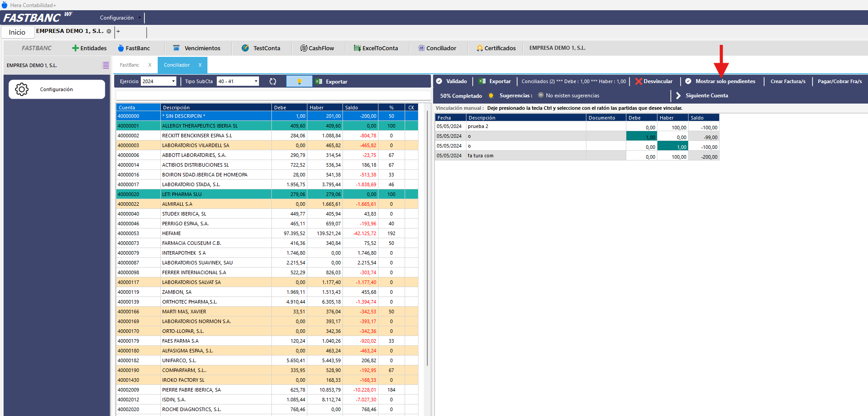
Task: Switch to the FastBanc inner tab
Action: pos(130,65)
